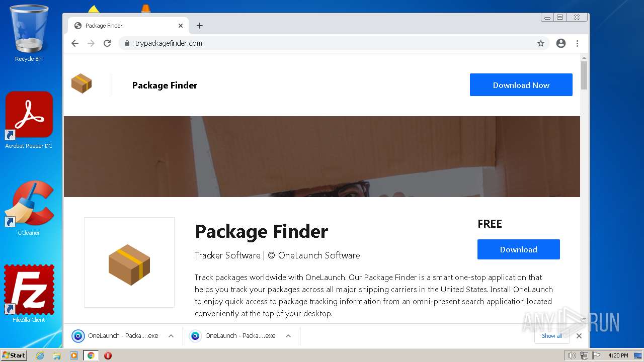Open Chrome's three-dot menu
The image size is (644, 362).
point(577,43)
